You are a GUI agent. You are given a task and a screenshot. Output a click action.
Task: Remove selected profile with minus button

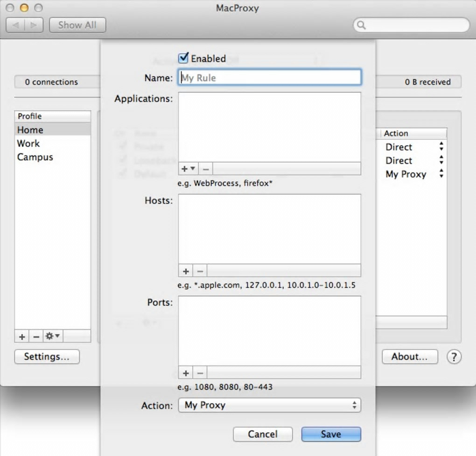36,337
